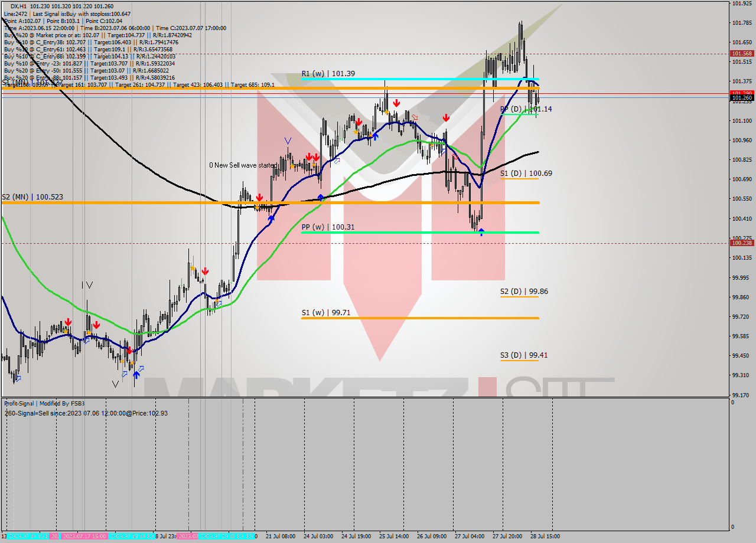Click the '25 Jul 14:00' time axis label
756x543 pixels.
[x=395, y=537]
